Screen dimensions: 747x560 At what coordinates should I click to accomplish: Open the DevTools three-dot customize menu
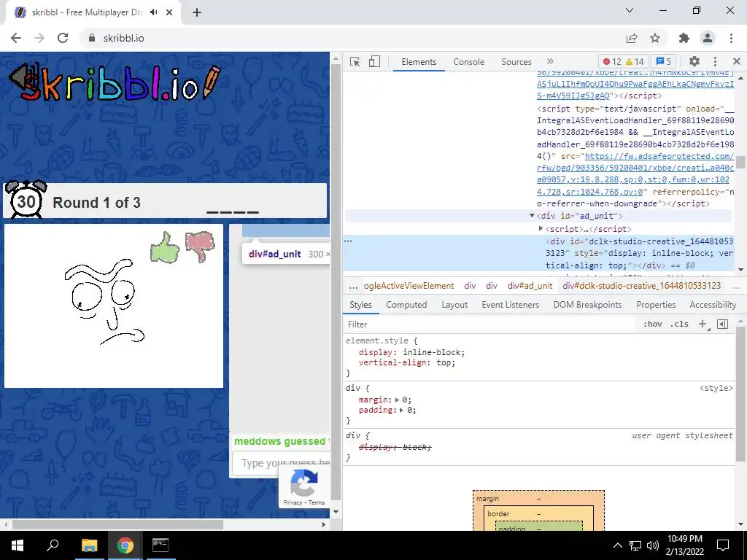pyautogui.click(x=715, y=61)
